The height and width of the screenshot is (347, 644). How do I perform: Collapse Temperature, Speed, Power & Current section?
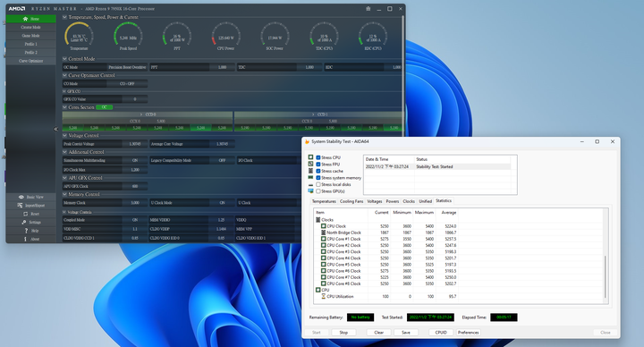(65, 17)
